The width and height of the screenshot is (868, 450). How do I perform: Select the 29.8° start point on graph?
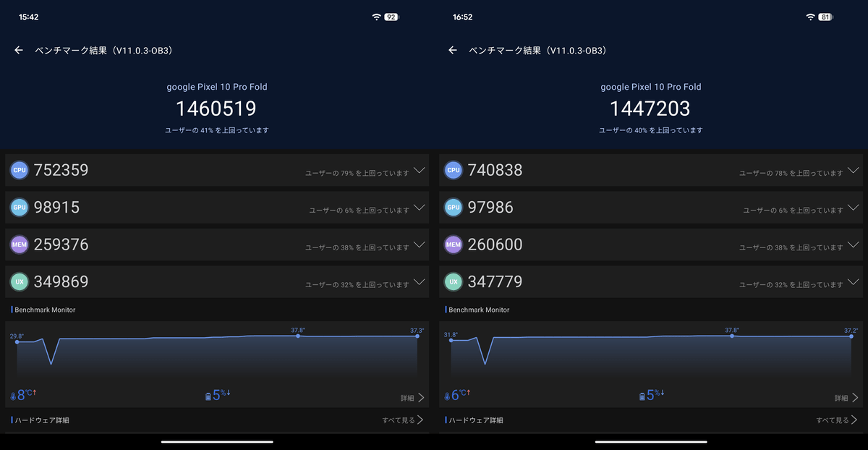[x=17, y=341]
